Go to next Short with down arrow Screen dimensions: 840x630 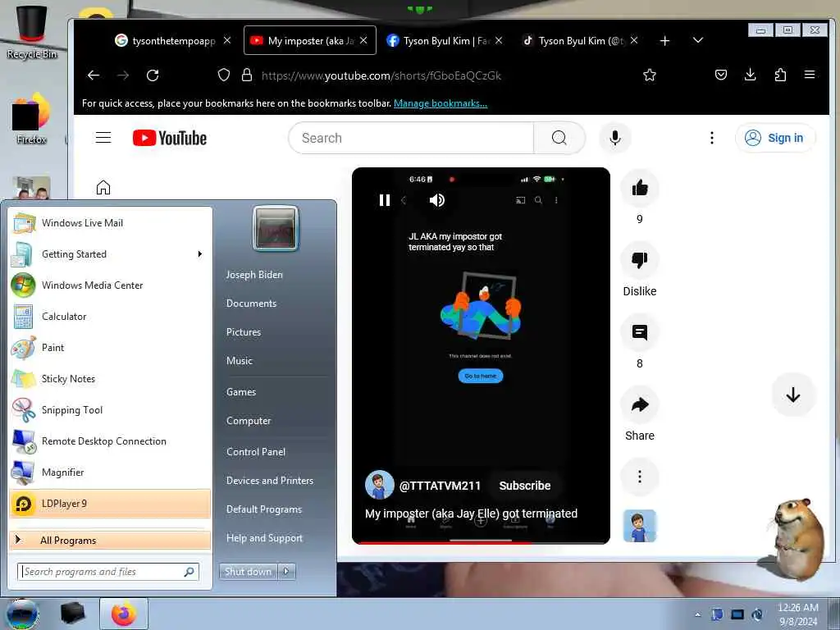[x=793, y=395]
